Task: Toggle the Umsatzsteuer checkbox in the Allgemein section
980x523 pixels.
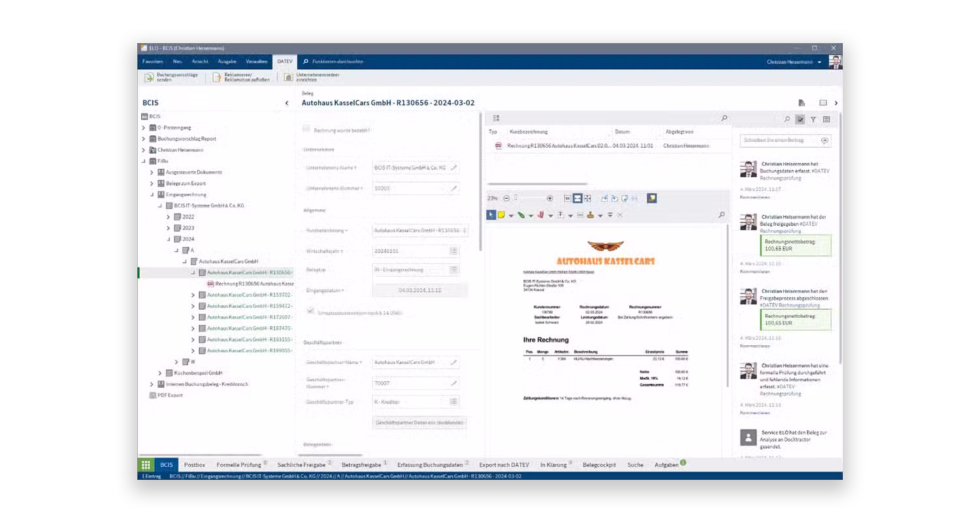Action: pyautogui.click(x=310, y=311)
